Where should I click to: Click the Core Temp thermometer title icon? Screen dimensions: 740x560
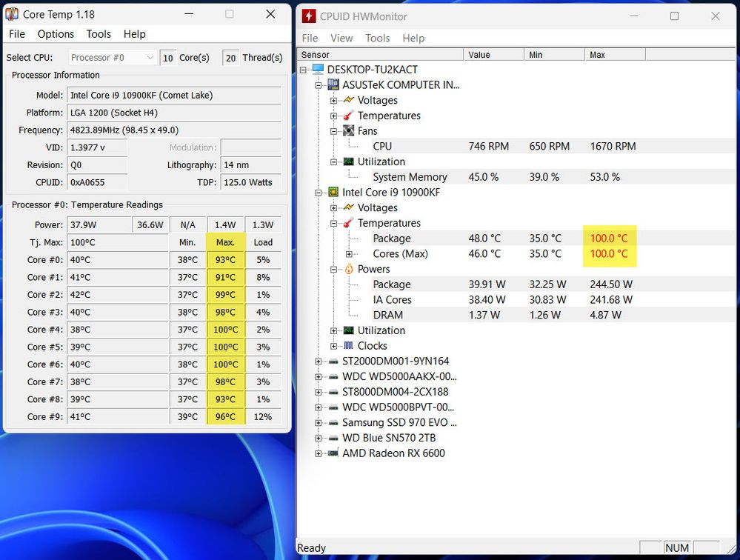(12, 14)
